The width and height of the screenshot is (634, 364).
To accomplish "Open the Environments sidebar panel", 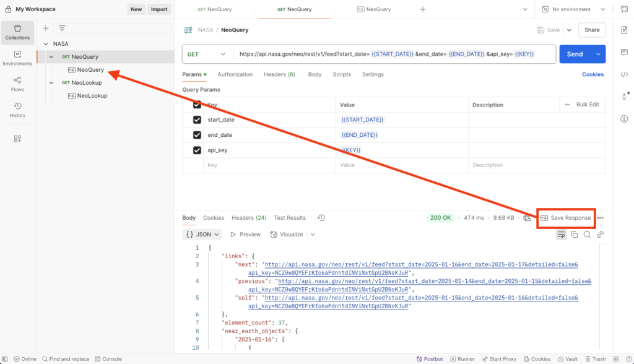I will pyautogui.click(x=17, y=58).
